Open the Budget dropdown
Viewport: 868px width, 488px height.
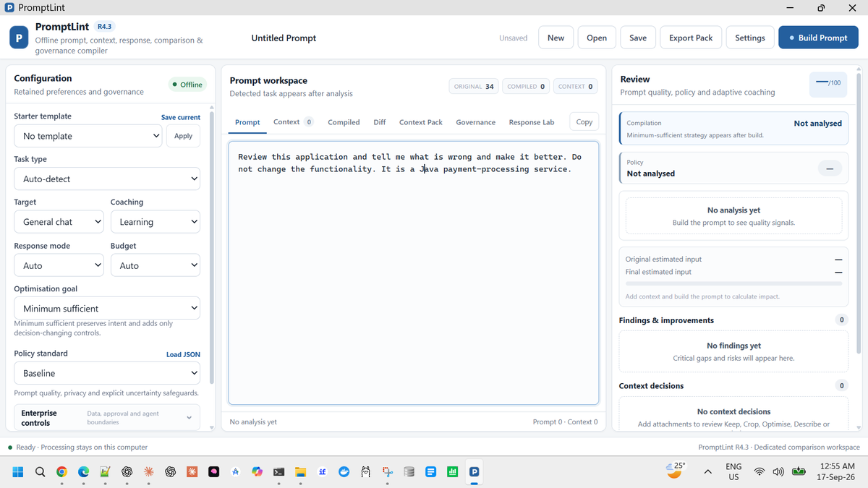point(156,265)
